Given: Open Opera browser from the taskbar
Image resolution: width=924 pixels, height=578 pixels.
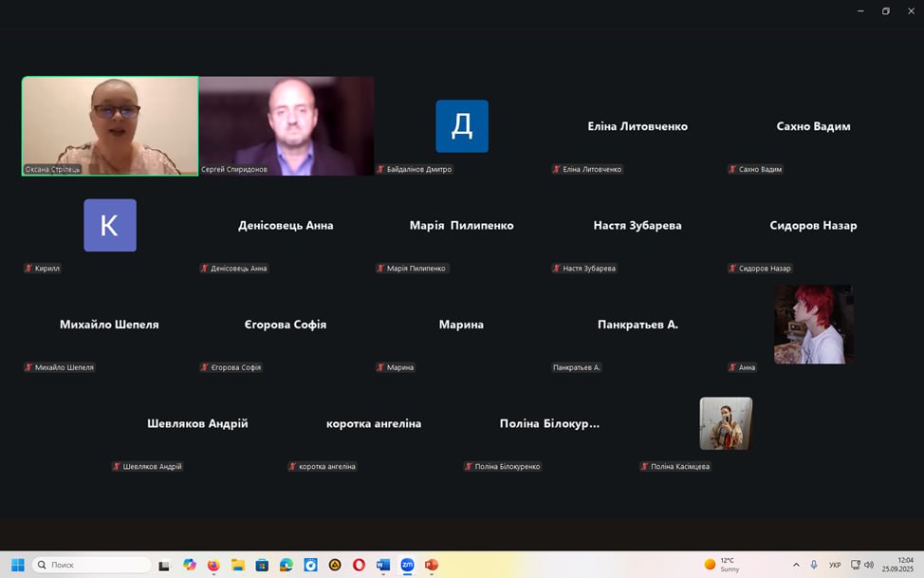Looking at the screenshot, I should coord(359,565).
